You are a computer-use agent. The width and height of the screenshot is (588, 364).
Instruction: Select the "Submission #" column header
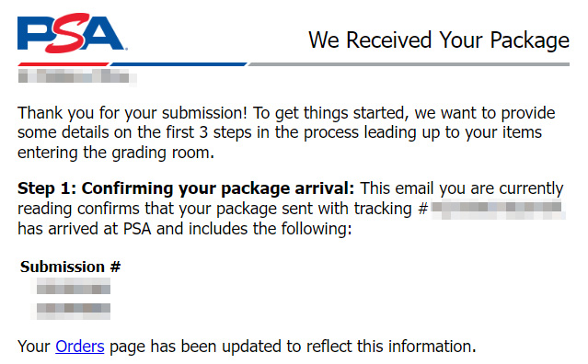point(71,267)
